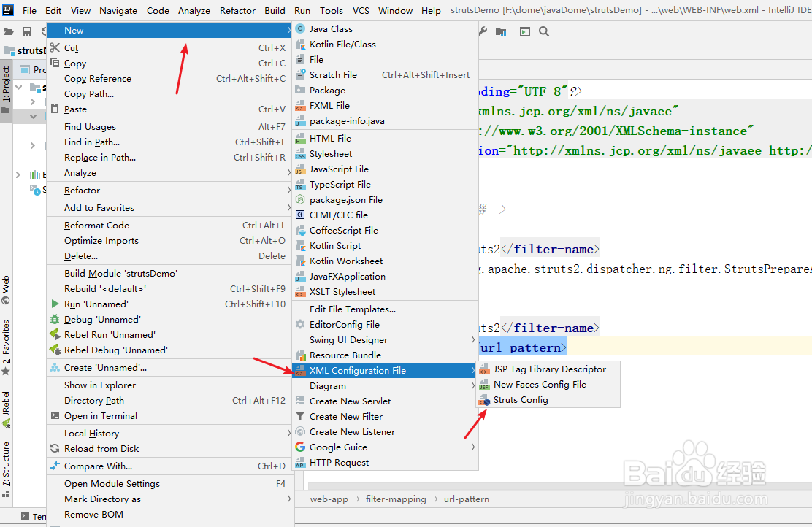Click Run 'Unnamed' entry

(170, 304)
